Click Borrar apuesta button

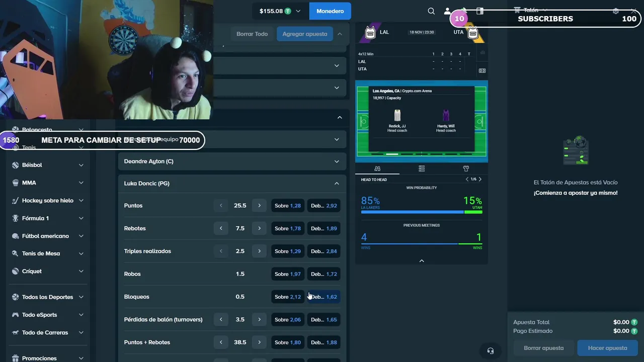[x=543, y=348]
